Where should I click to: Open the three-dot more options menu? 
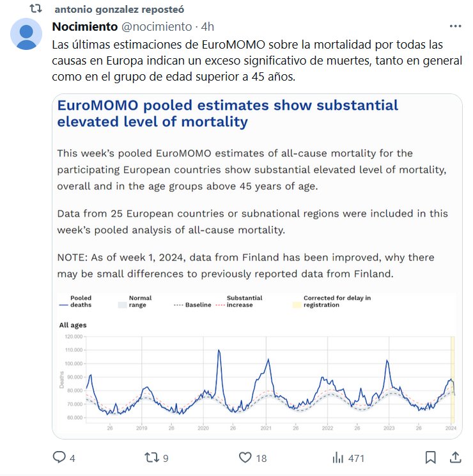455,26
